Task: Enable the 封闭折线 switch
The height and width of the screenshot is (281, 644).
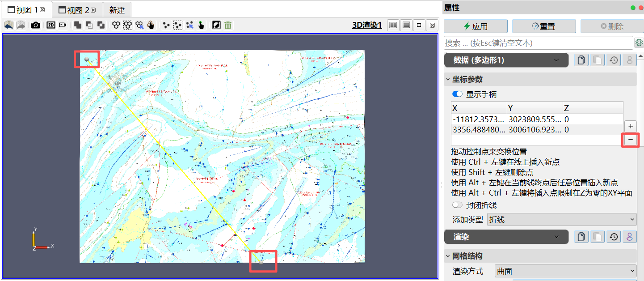Action: coord(457,205)
